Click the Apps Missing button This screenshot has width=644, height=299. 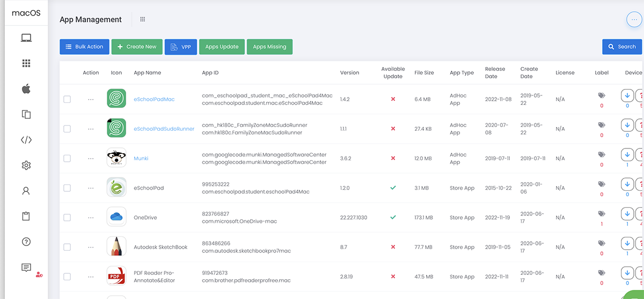269,47
